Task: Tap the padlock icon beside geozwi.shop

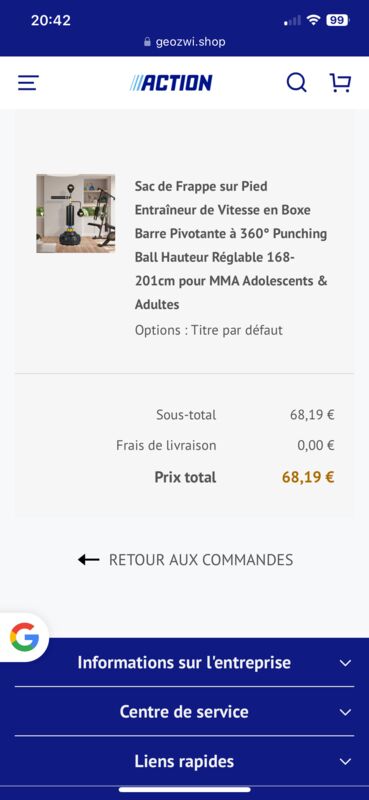Action: coord(148,42)
